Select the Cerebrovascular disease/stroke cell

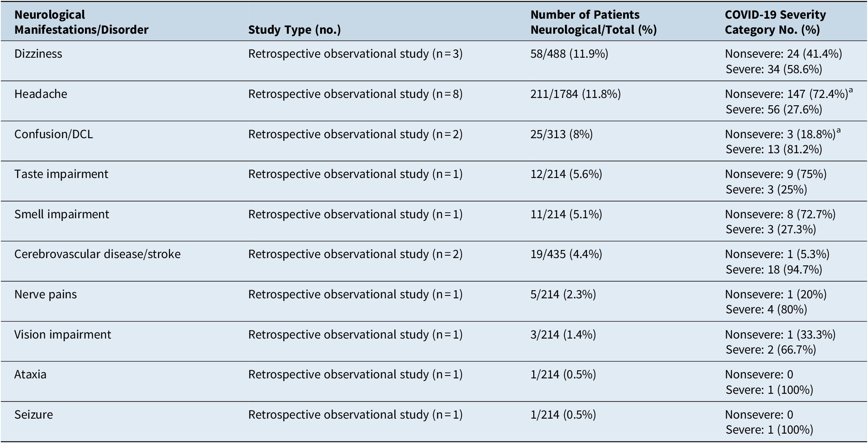97,254
